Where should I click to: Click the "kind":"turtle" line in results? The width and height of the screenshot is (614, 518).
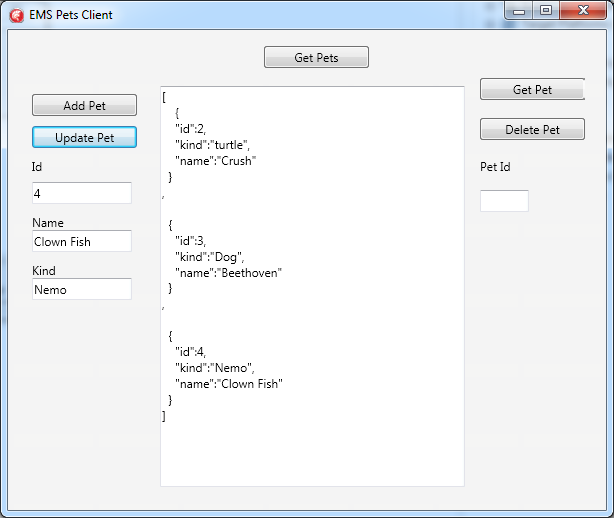tap(212, 145)
